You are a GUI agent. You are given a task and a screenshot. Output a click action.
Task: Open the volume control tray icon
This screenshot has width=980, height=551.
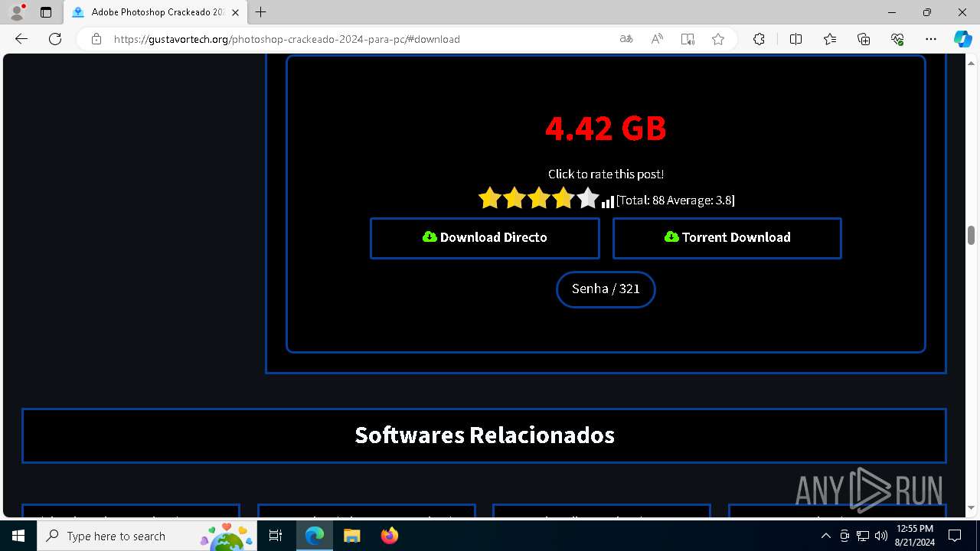[x=881, y=536]
